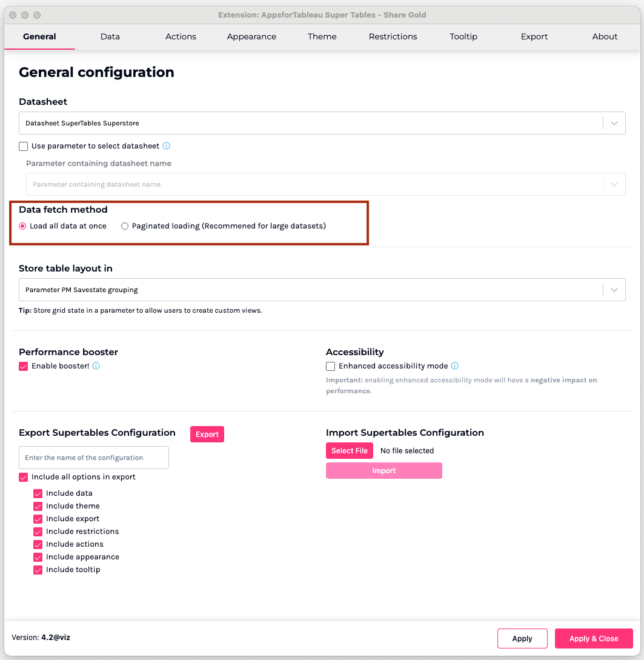Click info icon beside Enhanced accessibility mode
This screenshot has width=644, height=660.
[455, 366]
